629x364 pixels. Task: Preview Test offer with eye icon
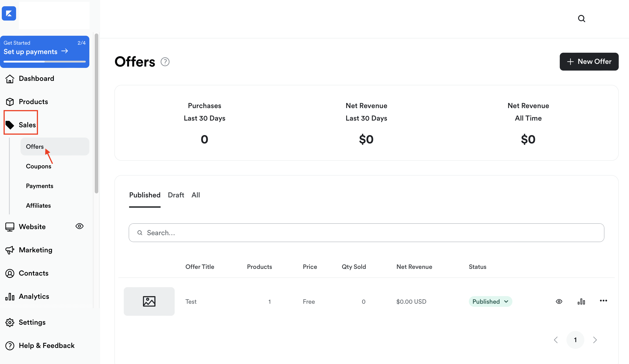(x=559, y=301)
